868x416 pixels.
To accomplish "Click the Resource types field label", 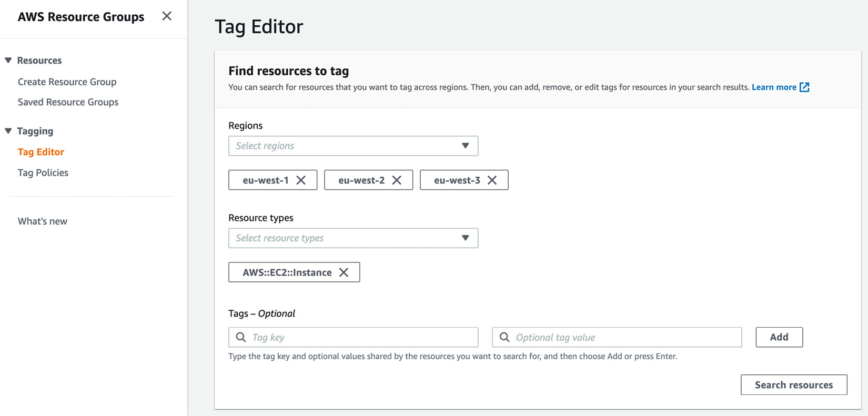I will coord(261,218).
